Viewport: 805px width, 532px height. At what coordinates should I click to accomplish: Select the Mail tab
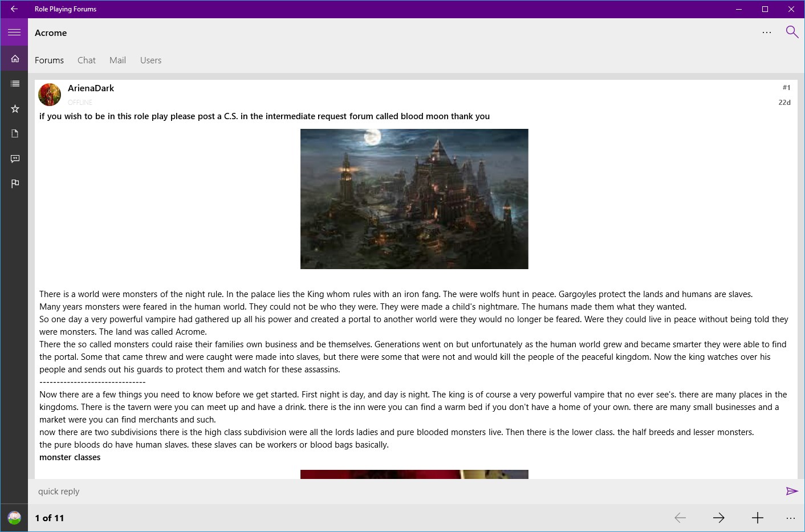click(x=117, y=60)
